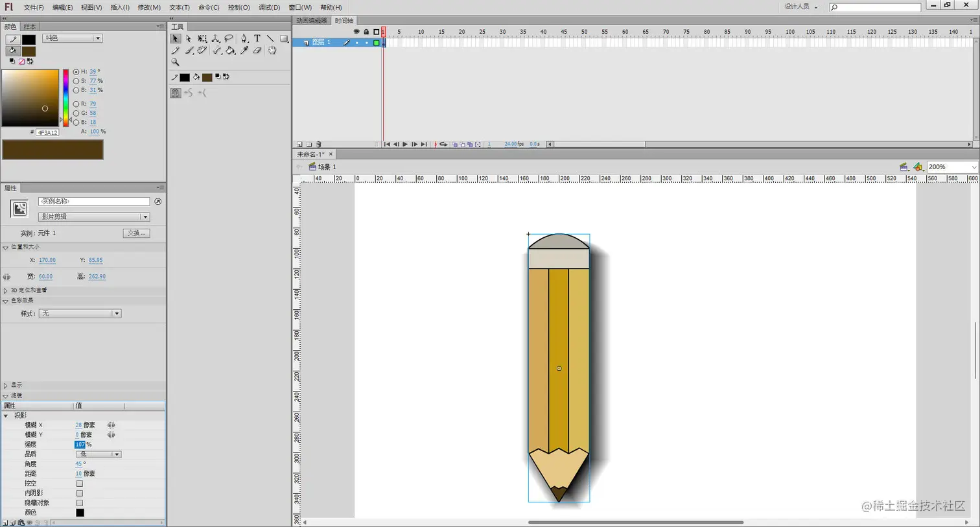
Task: Hide layer 图层 1 with the visibility toggle
Action: click(356, 42)
